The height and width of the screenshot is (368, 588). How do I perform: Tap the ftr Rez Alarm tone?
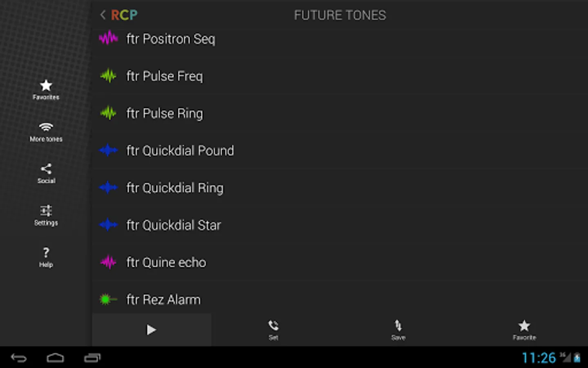point(163,299)
